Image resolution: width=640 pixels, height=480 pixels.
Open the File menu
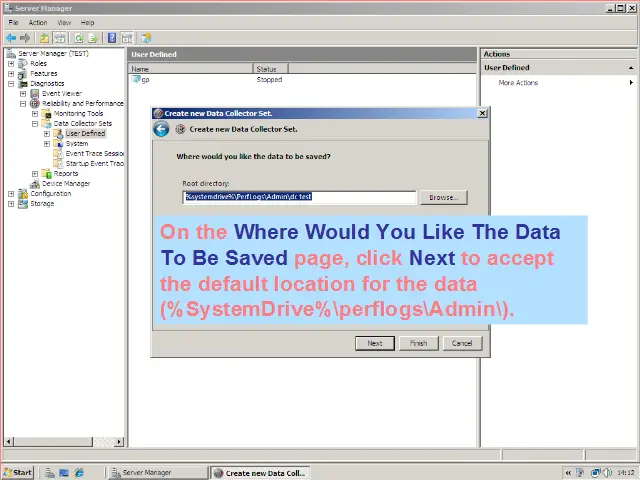pos(13,22)
